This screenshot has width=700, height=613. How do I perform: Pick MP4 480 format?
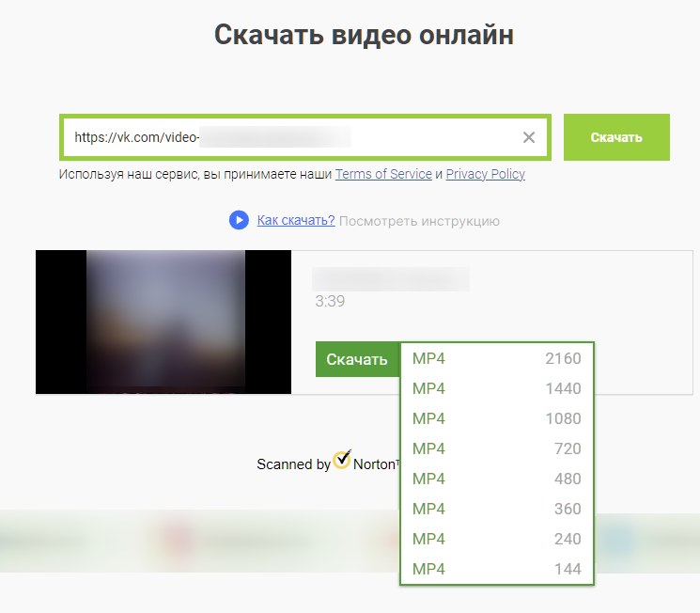coord(497,479)
